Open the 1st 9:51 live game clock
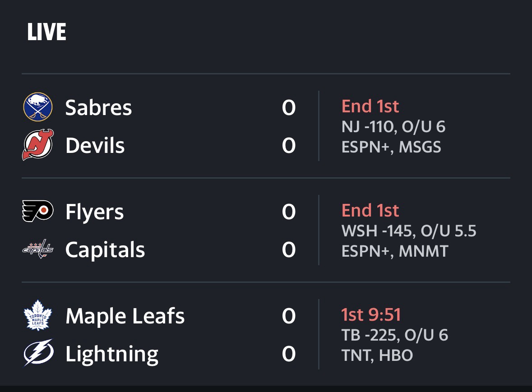Screen dimensions: 532x392 (371, 315)
